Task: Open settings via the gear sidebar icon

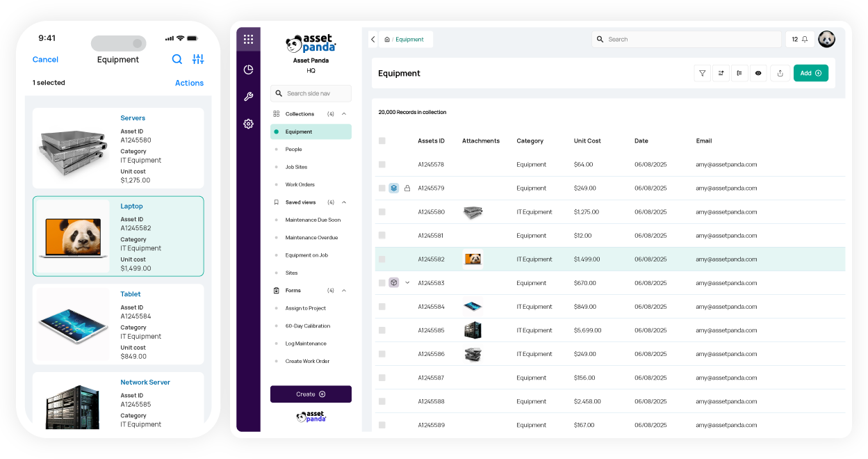Action: 248,124
